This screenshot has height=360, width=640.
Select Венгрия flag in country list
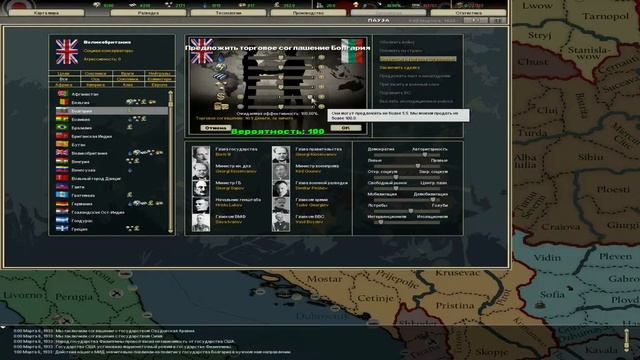(62, 161)
